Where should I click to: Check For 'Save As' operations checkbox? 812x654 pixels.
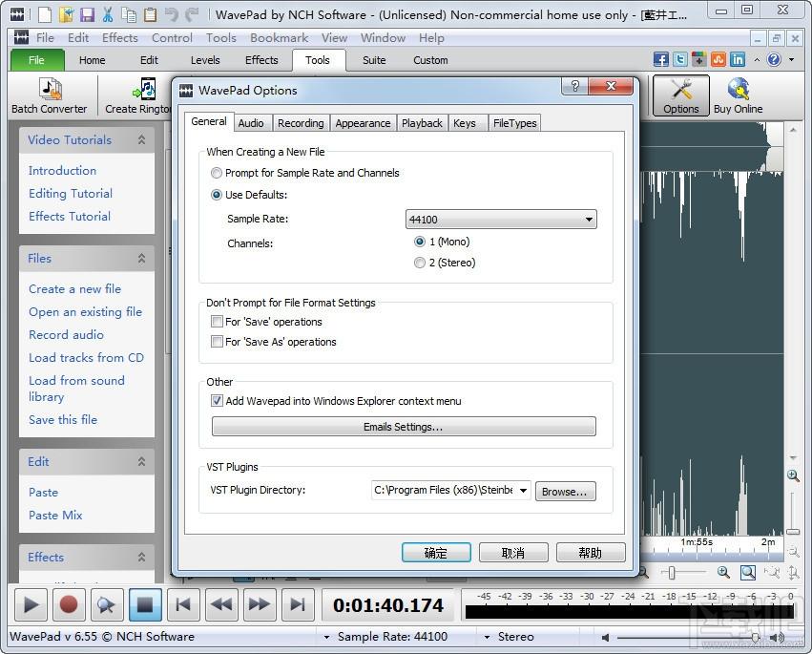tap(217, 342)
